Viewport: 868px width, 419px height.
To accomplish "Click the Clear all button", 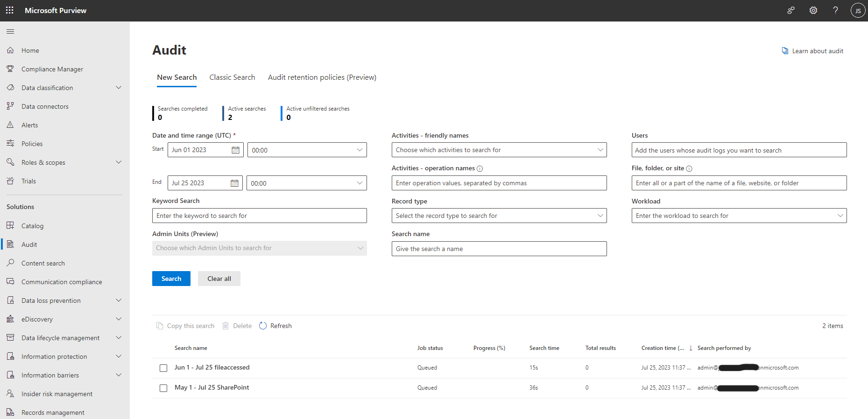I will 219,279.
